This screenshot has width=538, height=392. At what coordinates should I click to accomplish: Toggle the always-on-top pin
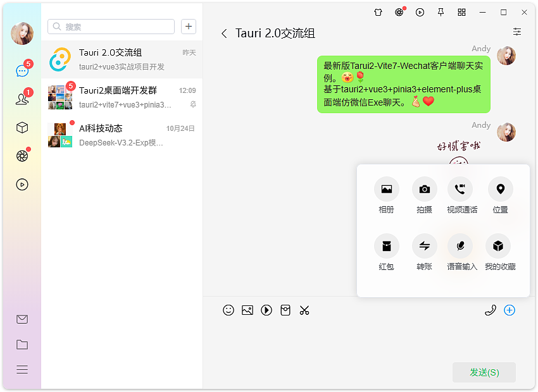441,12
